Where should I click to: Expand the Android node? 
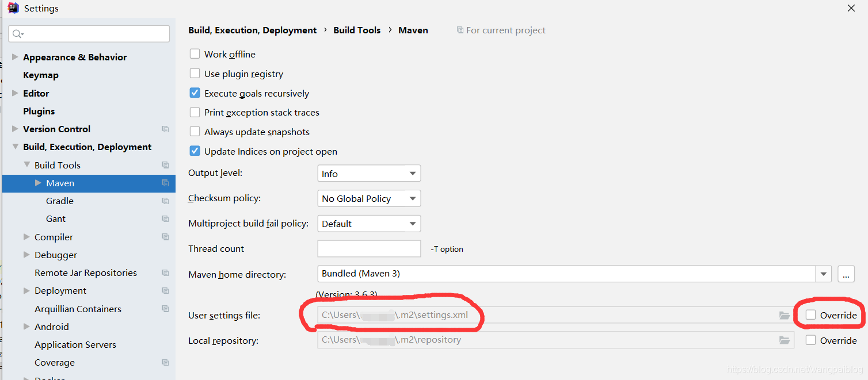tap(26, 327)
